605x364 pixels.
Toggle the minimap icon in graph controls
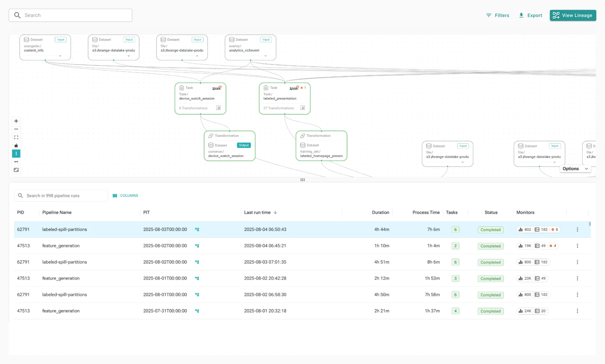[x=16, y=170]
